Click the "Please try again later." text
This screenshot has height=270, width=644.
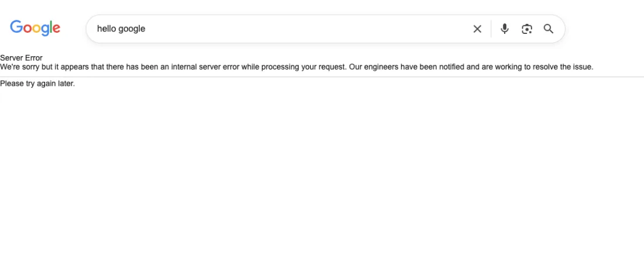point(37,84)
